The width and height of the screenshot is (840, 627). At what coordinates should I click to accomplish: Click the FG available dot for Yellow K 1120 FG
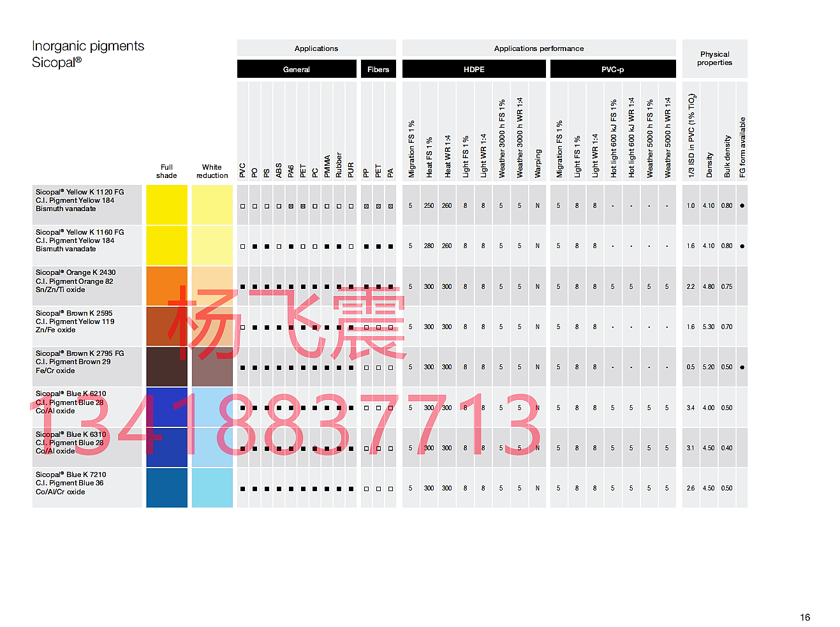(742, 205)
